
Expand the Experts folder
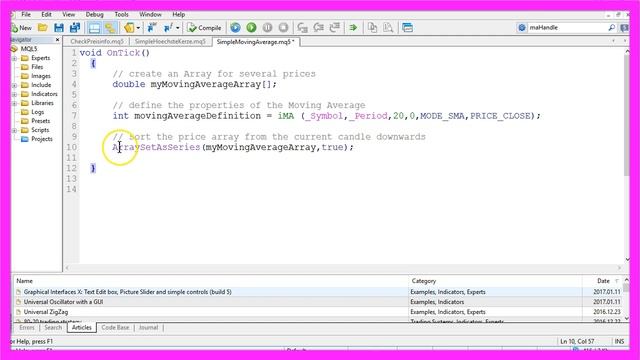[x=15, y=58]
